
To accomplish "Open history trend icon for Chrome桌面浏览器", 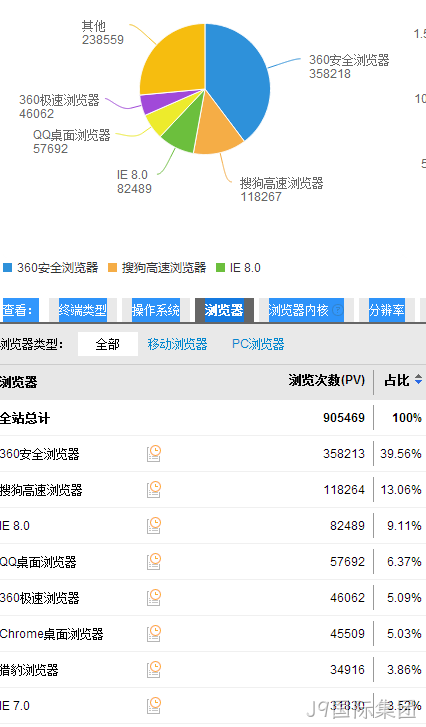I will tap(154, 633).
